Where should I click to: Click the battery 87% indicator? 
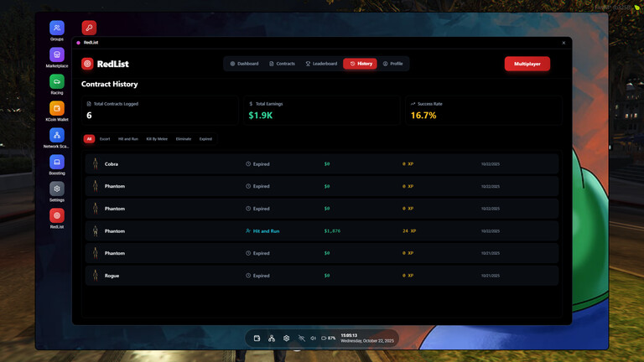328,339
